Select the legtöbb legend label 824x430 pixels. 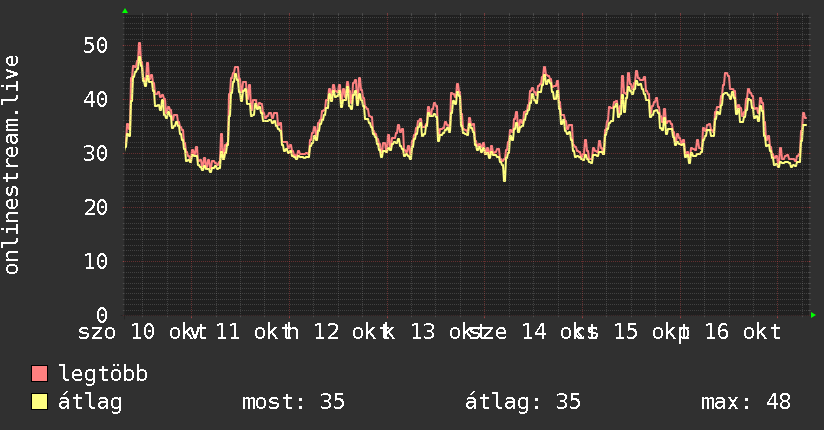(x=103, y=374)
